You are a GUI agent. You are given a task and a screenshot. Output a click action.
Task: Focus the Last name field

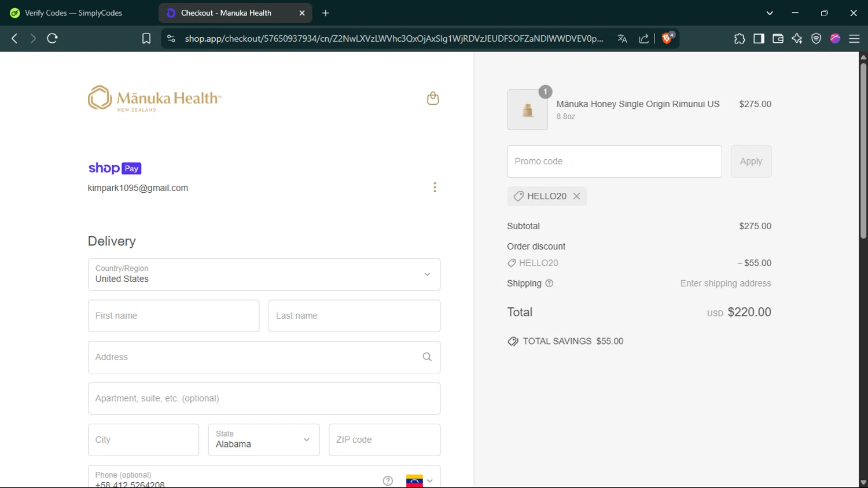(x=354, y=316)
